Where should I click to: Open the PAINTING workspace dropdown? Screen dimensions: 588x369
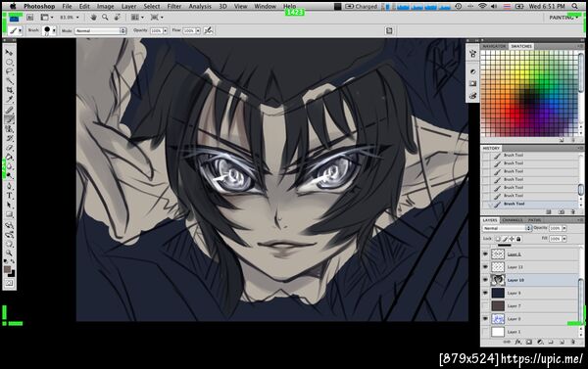pyautogui.click(x=564, y=18)
